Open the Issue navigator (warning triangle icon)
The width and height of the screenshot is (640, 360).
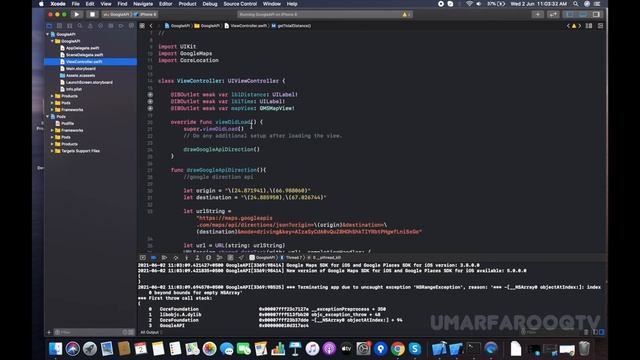point(90,26)
